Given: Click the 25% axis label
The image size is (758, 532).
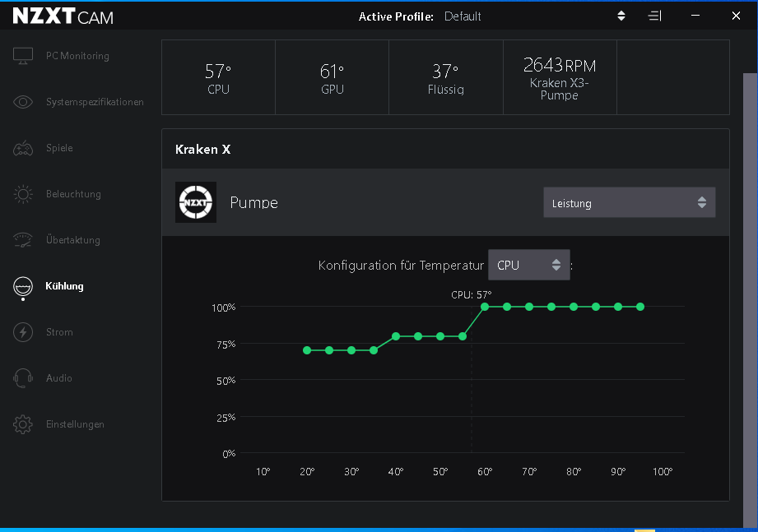Looking at the screenshot, I should click(226, 418).
